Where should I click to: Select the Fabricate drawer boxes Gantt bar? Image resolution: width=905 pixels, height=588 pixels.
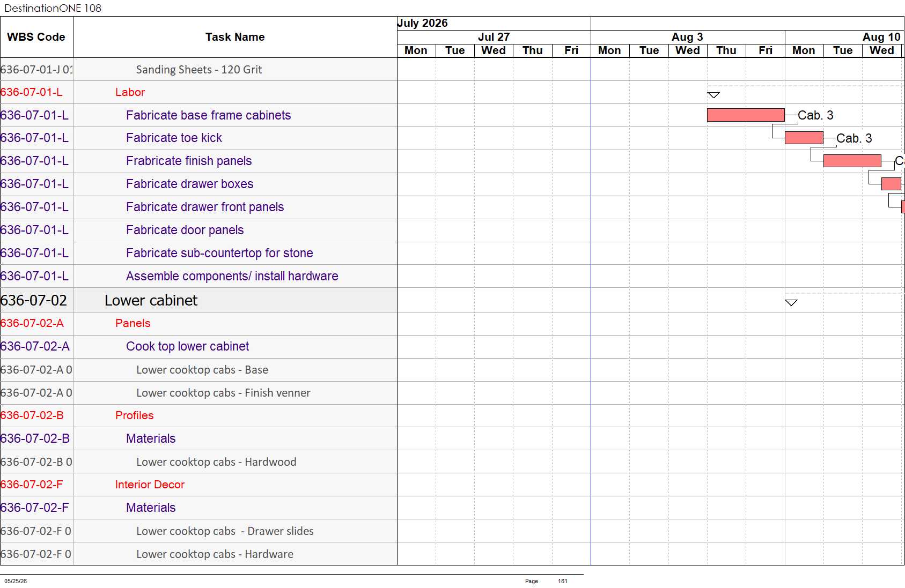click(891, 184)
